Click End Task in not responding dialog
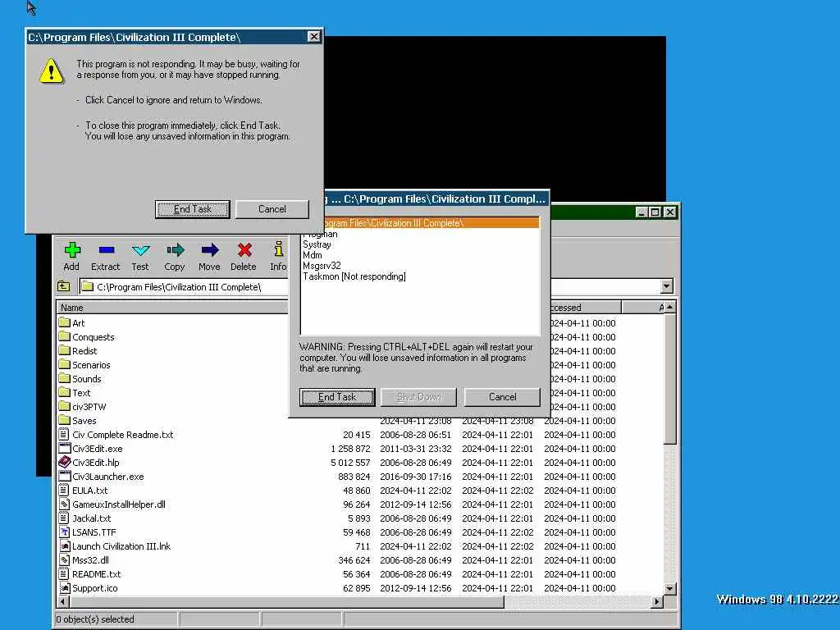840x630 pixels. 192,209
